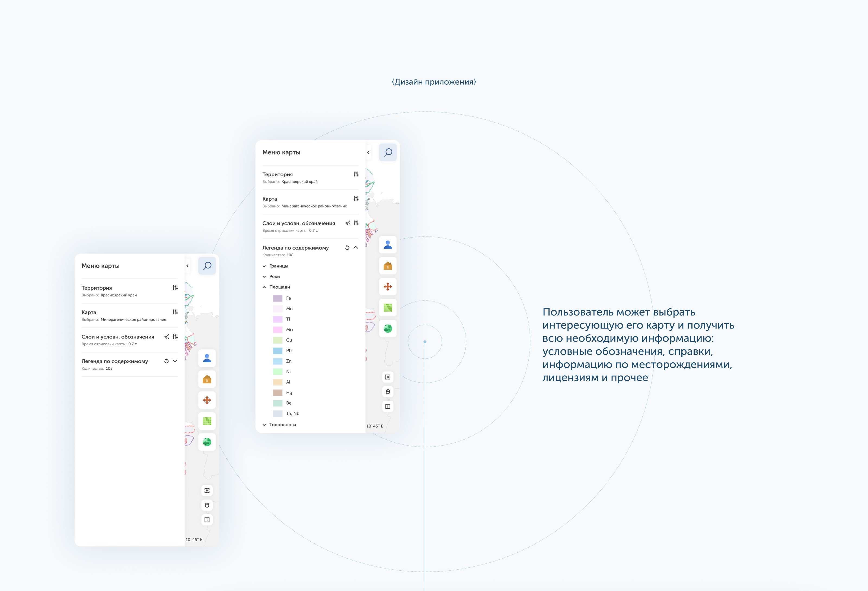Expand the Границы legend group
The height and width of the screenshot is (591, 868).
pyautogui.click(x=264, y=266)
